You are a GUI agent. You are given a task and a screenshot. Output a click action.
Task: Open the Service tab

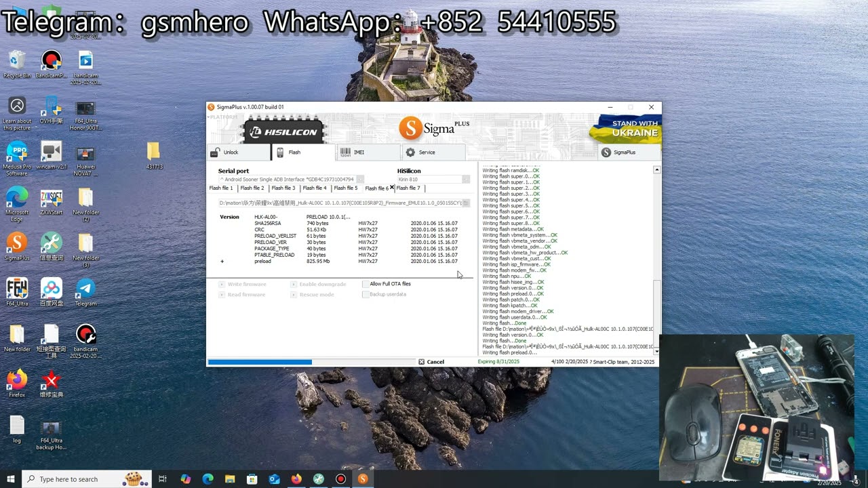tap(433, 152)
